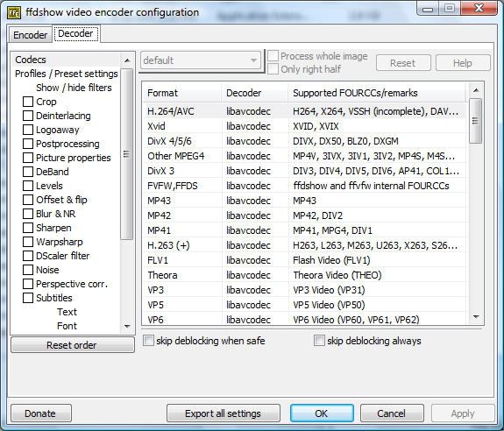
Task: Click codec list scroll-down arrow
Action: (x=476, y=317)
